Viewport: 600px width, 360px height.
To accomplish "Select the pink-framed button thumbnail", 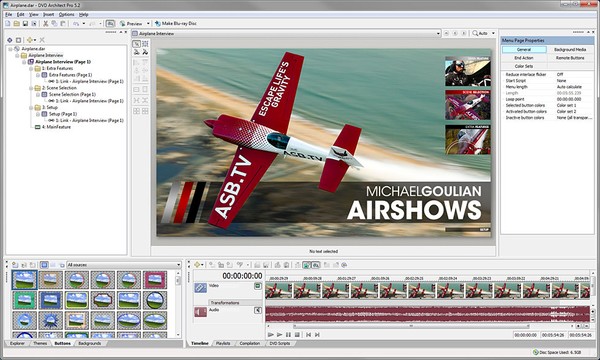I will click(x=155, y=280).
